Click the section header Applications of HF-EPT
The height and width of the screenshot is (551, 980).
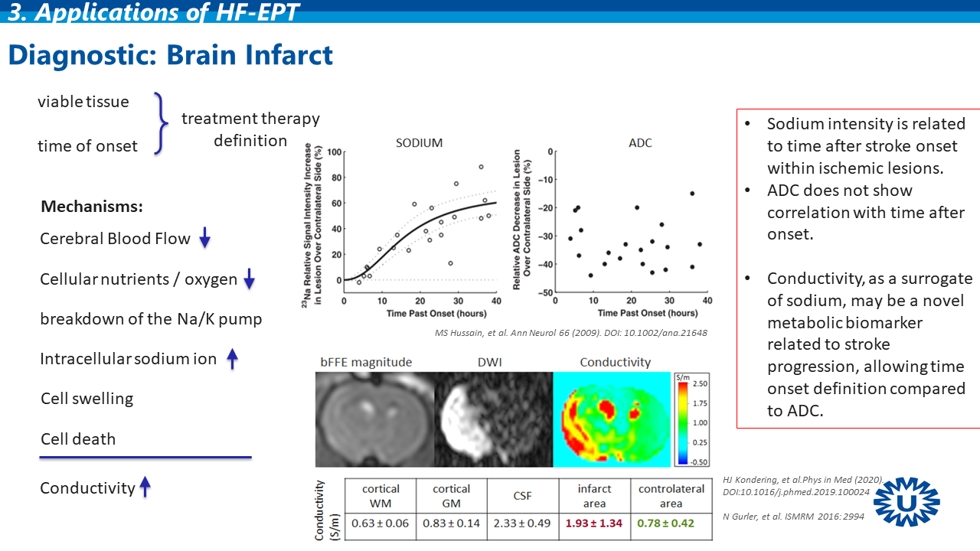154,11
